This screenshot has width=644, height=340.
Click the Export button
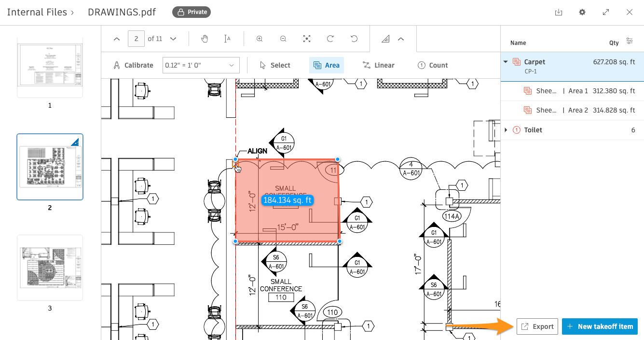coord(537,326)
